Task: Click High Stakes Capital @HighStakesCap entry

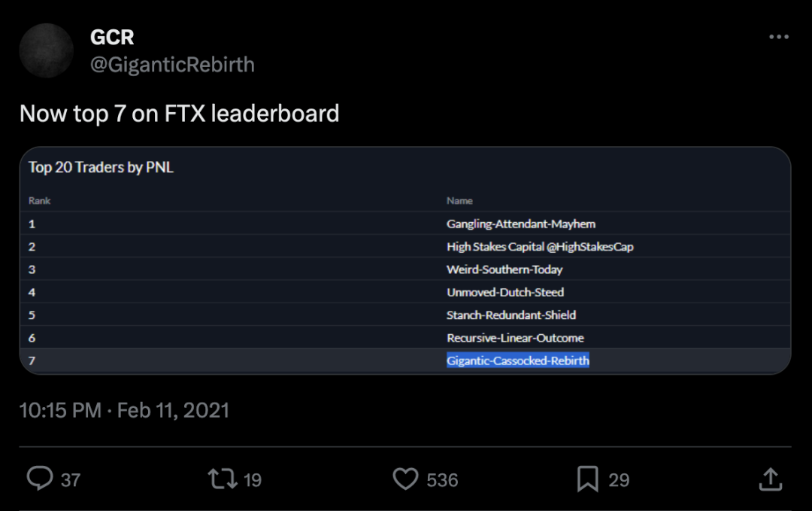Action: tap(540, 246)
